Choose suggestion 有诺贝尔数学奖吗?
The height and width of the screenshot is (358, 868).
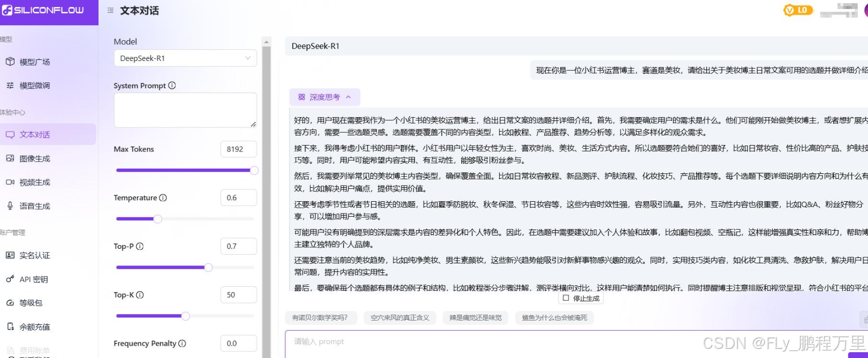320,318
